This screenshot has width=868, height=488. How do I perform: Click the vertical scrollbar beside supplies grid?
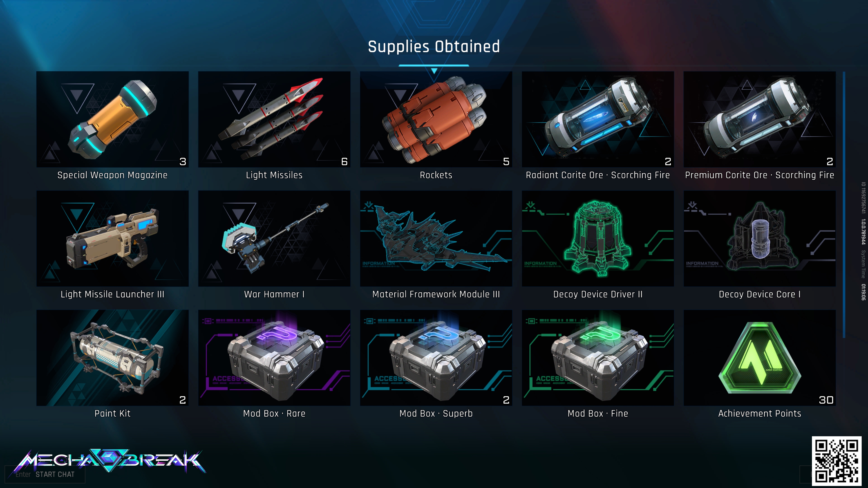pos(844,204)
